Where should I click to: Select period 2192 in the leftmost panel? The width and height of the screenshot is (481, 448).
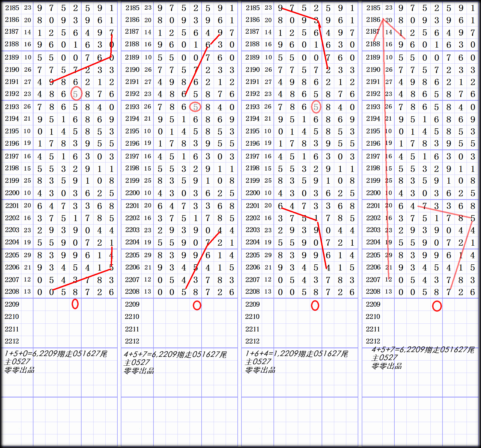coord(12,94)
